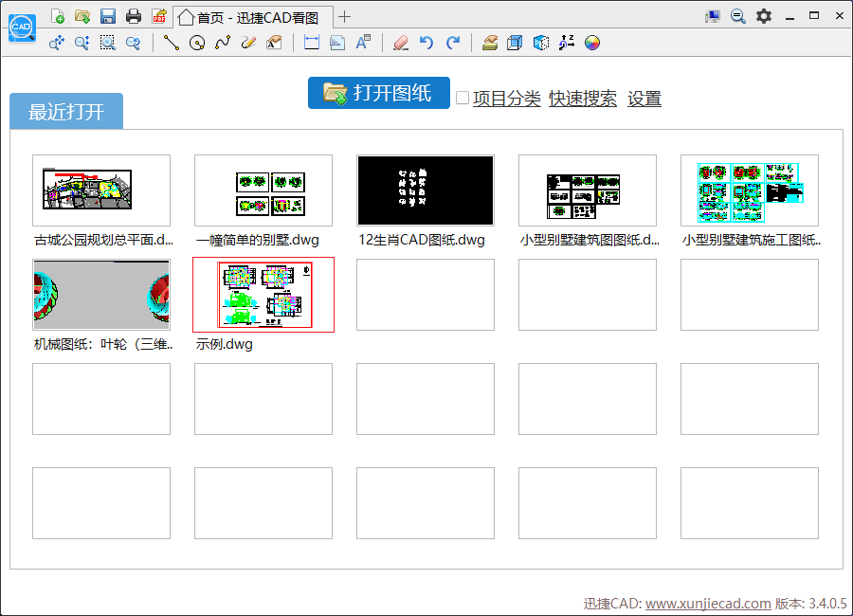This screenshot has height=616, width=853.
Task: Open the 小型别墅建筑图图纸 thumbnail
Action: pos(588,190)
